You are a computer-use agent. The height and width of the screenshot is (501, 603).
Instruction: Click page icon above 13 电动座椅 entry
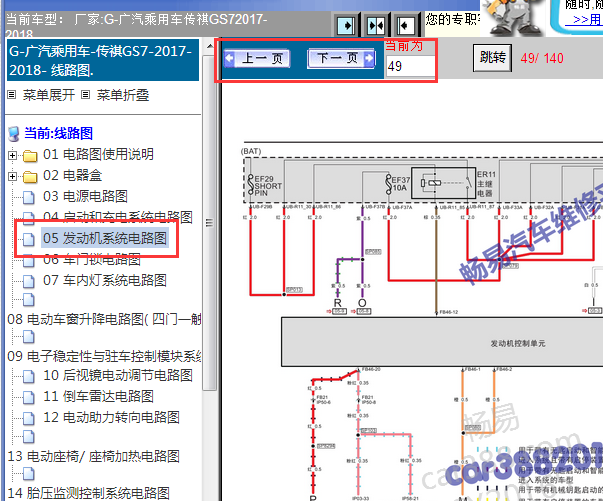pyautogui.click(x=28, y=437)
